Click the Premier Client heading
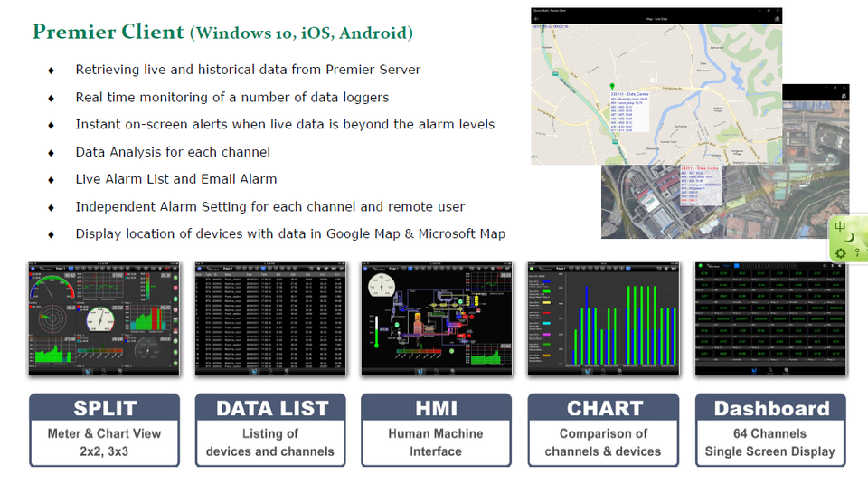868x484 pixels. 222,33
